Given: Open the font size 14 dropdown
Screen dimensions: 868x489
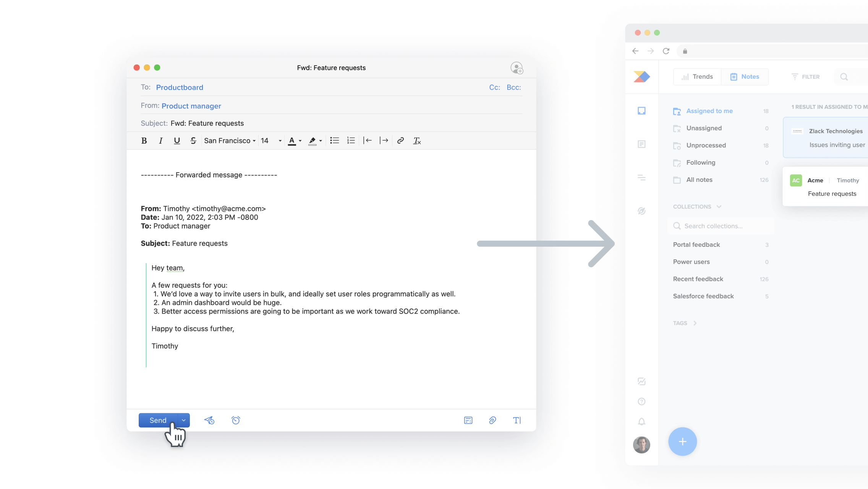Looking at the screenshot, I should [271, 141].
